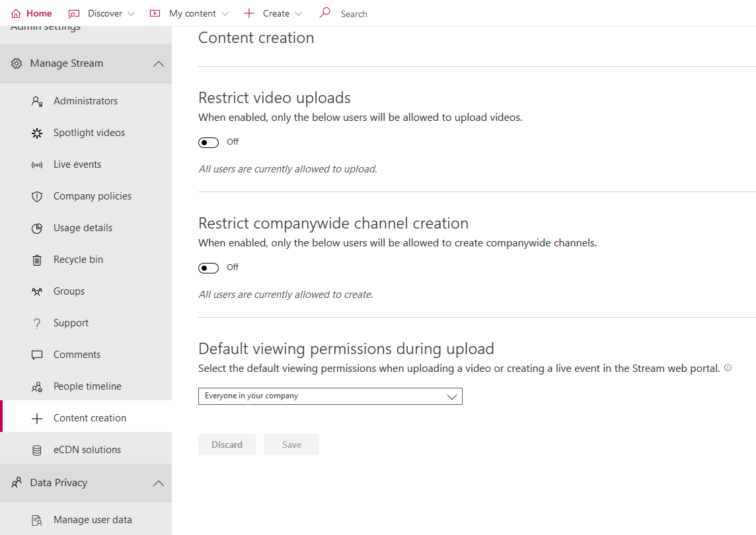The height and width of the screenshot is (535, 756).
Task: Click the eCDN solutions database icon
Action: click(x=37, y=450)
